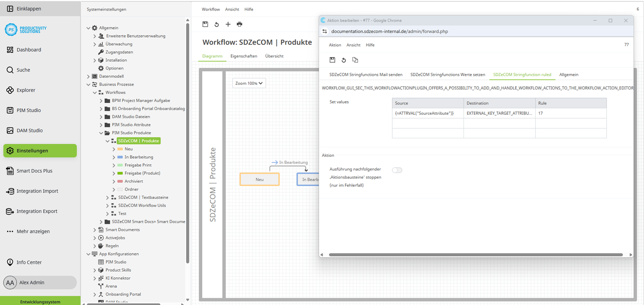
Task: Save the action in the edit dialog
Action: 333,60
